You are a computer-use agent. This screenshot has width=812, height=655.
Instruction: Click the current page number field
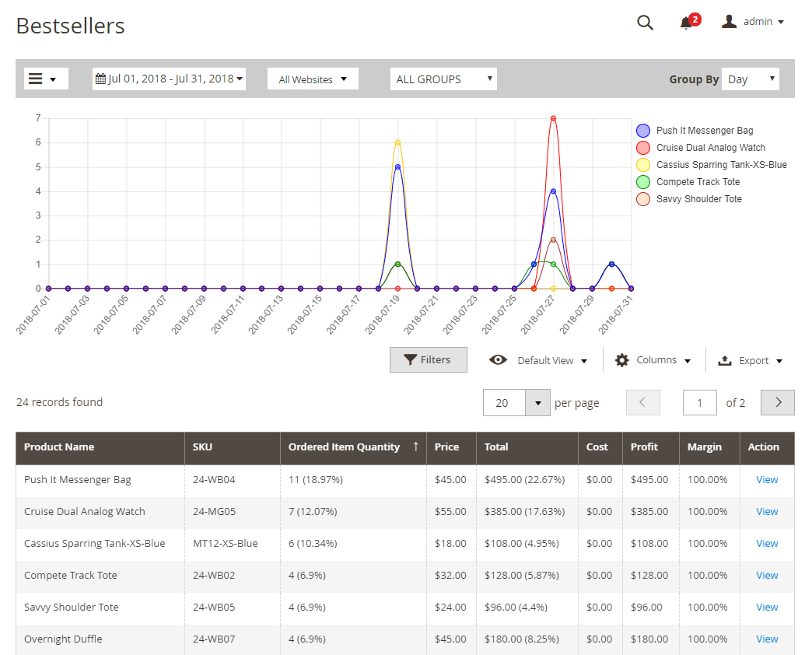(699, 402)
